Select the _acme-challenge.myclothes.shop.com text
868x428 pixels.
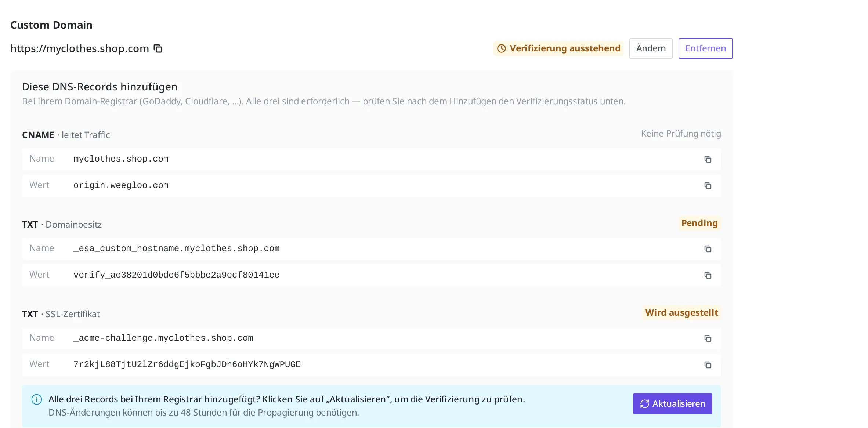(163, 338)
